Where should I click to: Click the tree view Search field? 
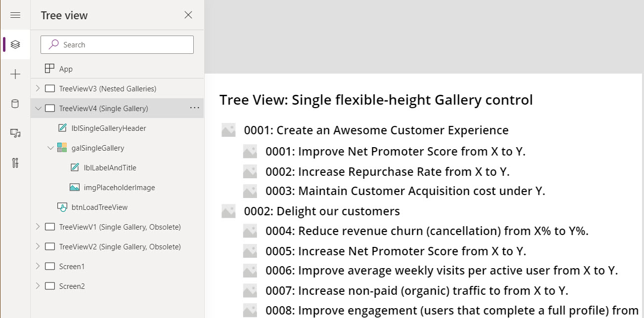(124, 44)
